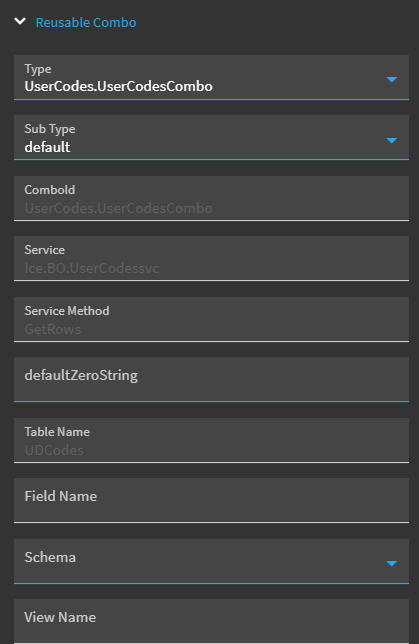Click the Sub Type label

50,129
